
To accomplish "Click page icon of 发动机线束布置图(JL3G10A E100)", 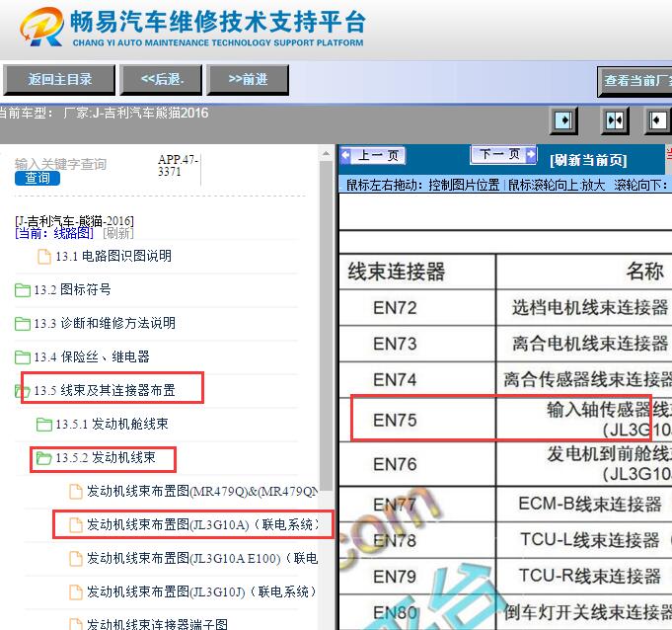I will pos(76,558).
